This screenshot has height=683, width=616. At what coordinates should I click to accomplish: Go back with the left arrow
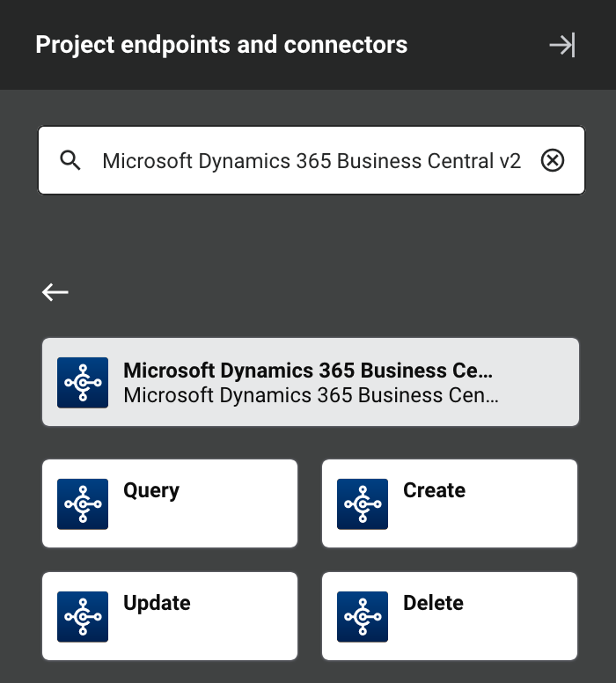click(x=55, y=292)
